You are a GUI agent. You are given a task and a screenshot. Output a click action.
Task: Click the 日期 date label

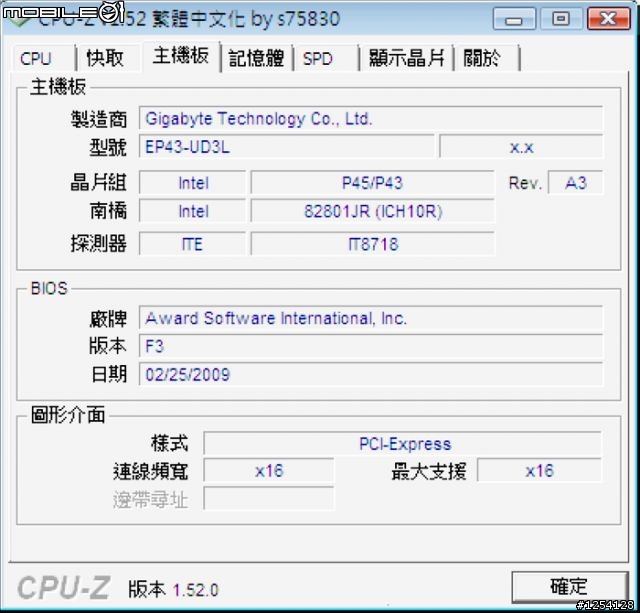tap(109, 374)
